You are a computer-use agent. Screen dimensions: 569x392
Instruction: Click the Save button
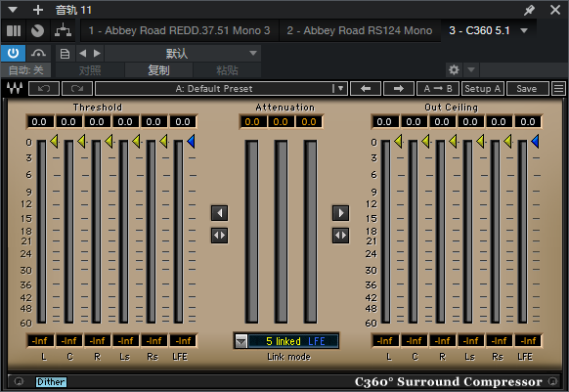[527, 89]
